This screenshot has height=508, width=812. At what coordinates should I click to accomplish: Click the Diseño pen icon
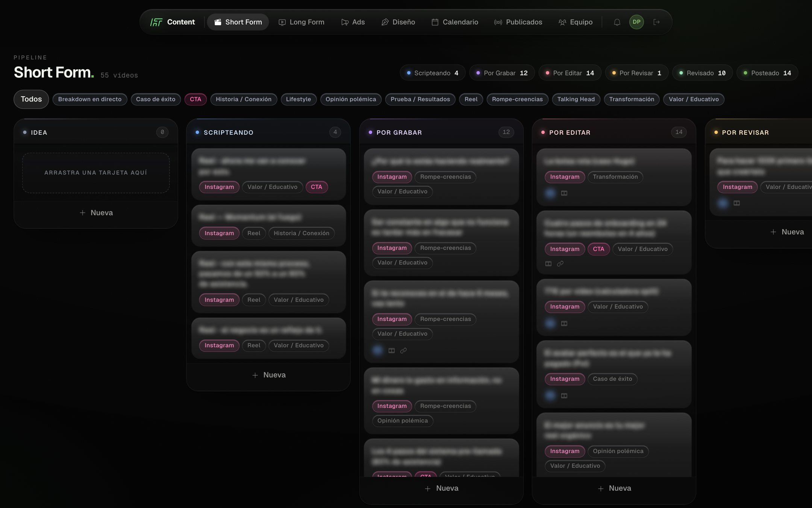385,22
